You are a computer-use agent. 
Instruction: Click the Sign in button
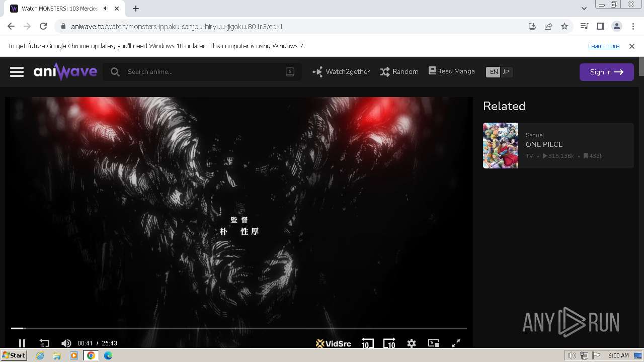(606, 72)
